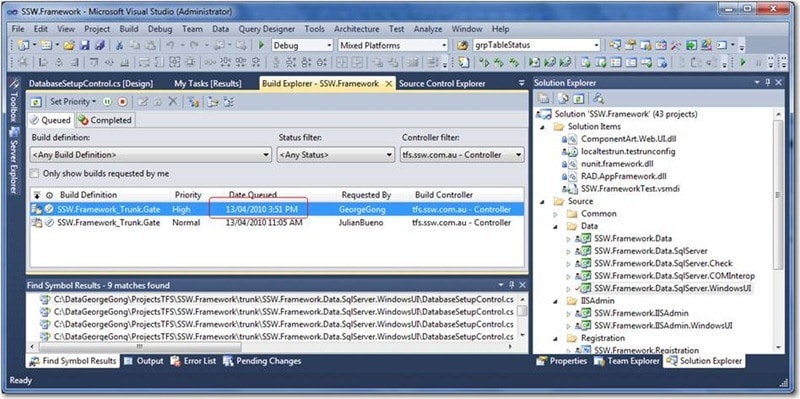Click the New Project toolbar icon

point(23,45)
